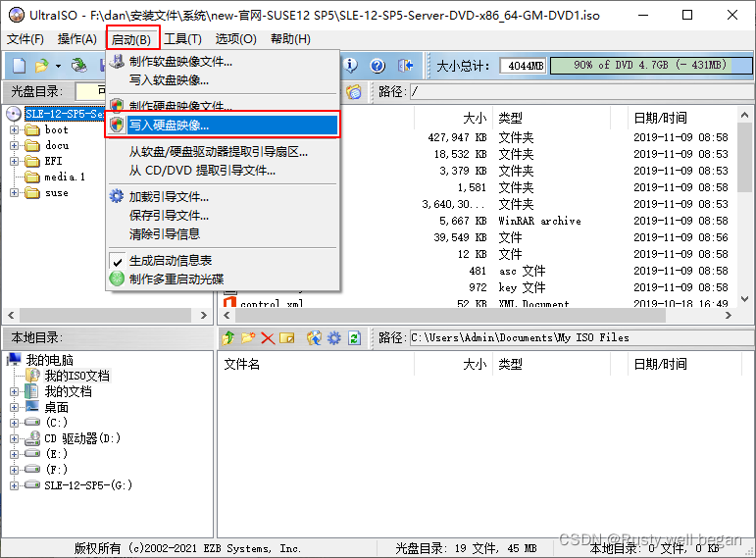Choose 写入硬盘映像... menu entry
The height and width of the screenshot is (558, 756).
pyautogui.click(x=223, y=125)
